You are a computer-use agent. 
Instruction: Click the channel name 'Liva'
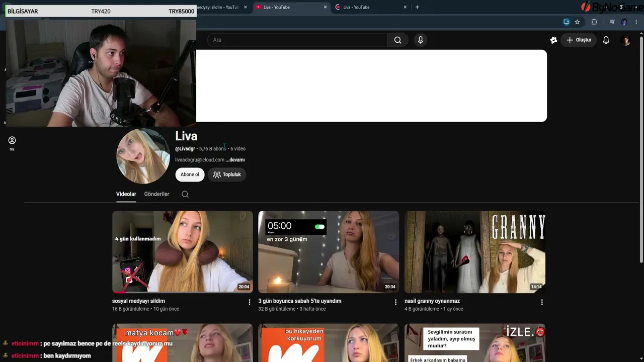[186, 136]
